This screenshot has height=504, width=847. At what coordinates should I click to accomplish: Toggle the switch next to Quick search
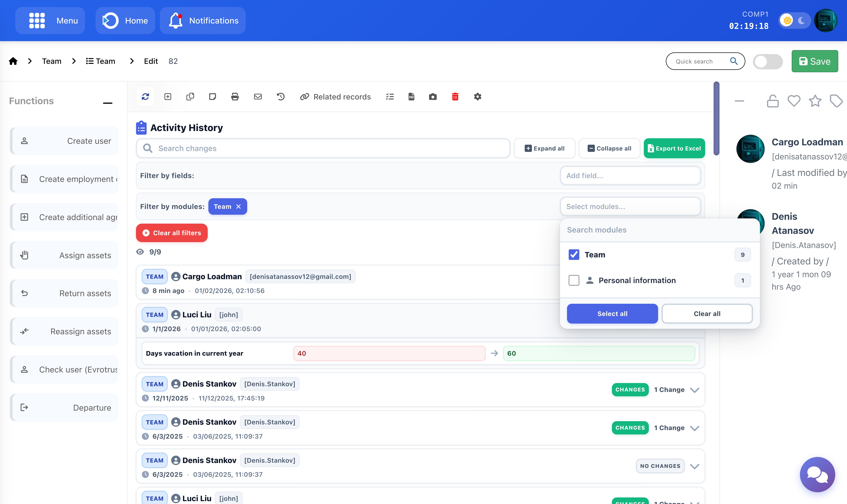tap(768, 61)
